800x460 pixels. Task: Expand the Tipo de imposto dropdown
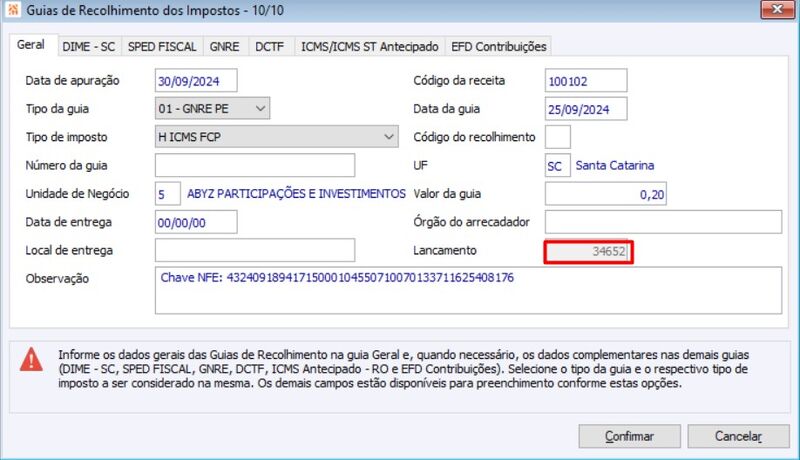(389, 137)
